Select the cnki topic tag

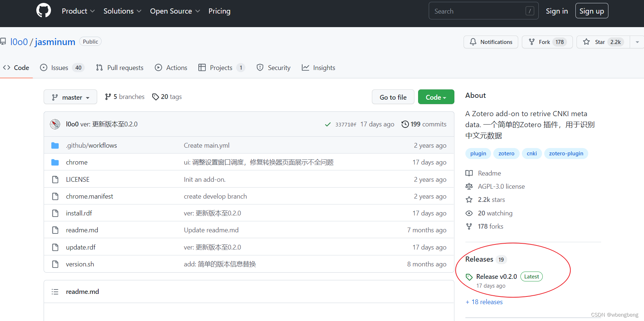(532, 154)
